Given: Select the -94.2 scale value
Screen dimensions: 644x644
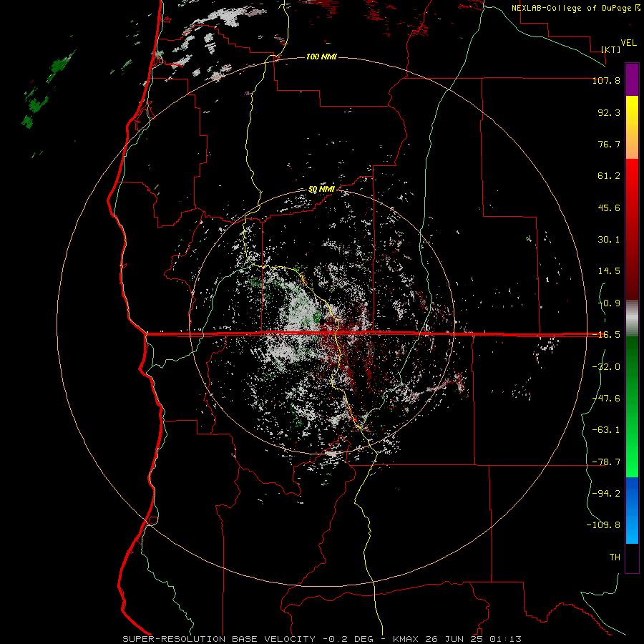Looking at the screenshot, I should coord(606,494).
